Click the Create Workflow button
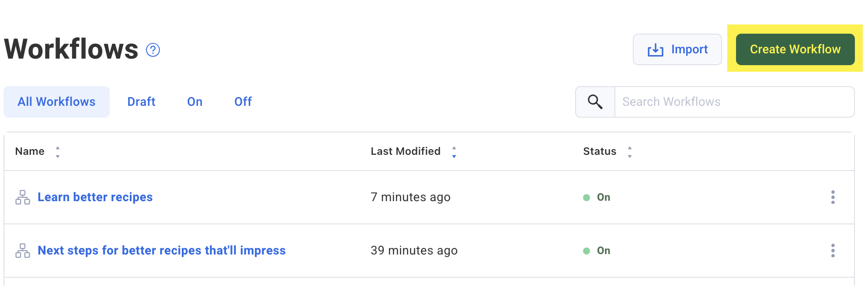868x286 pixels. coord(795,49)
